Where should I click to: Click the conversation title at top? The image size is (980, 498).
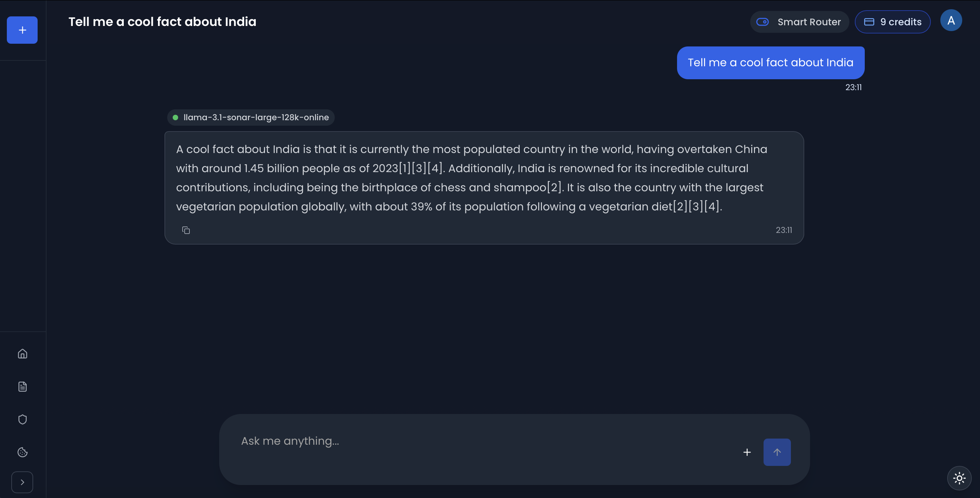click(162, 22)
